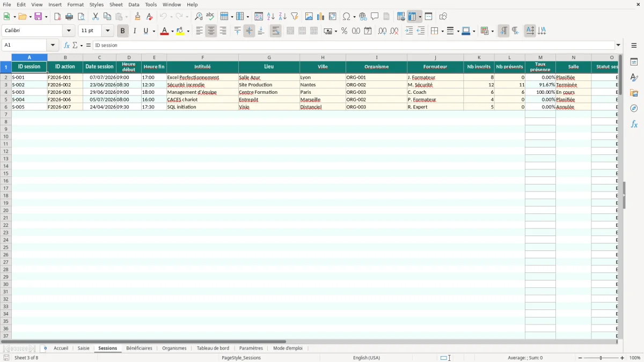Align cell text left
Screen dimensions: 644x362
tap(199, 31)
